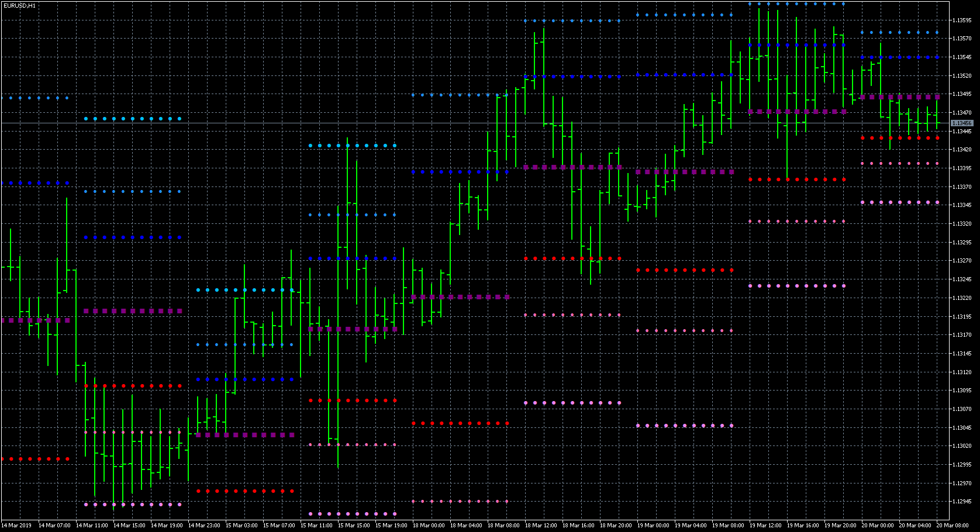Click the 1.12995 price axis label
Image resolution: width=980 pixels, height=532 pixels.
(962, 466)
